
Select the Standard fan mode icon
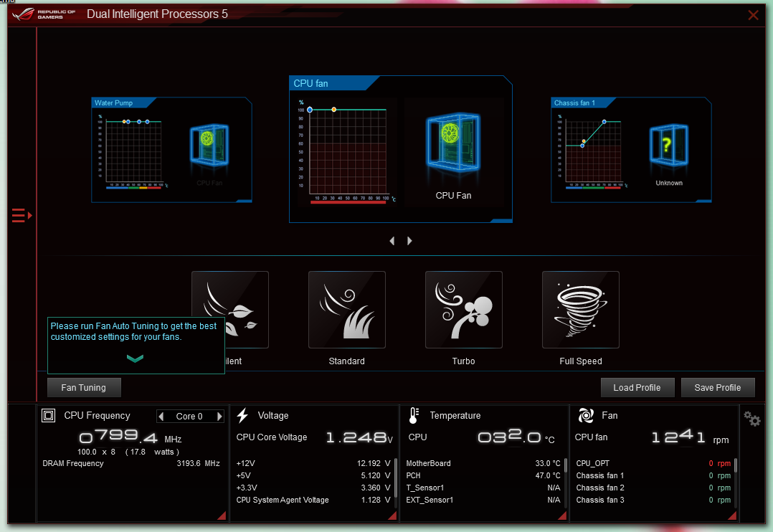pyautogui.click(x=346, y=310)
